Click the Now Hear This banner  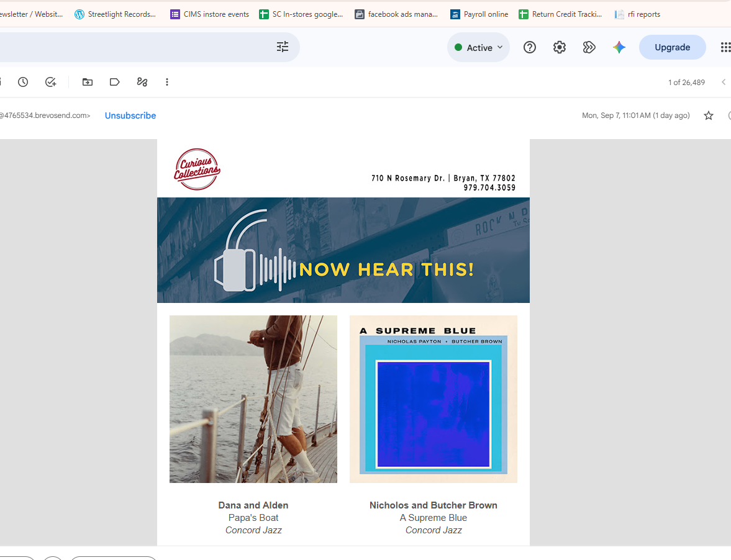[343, 250]
